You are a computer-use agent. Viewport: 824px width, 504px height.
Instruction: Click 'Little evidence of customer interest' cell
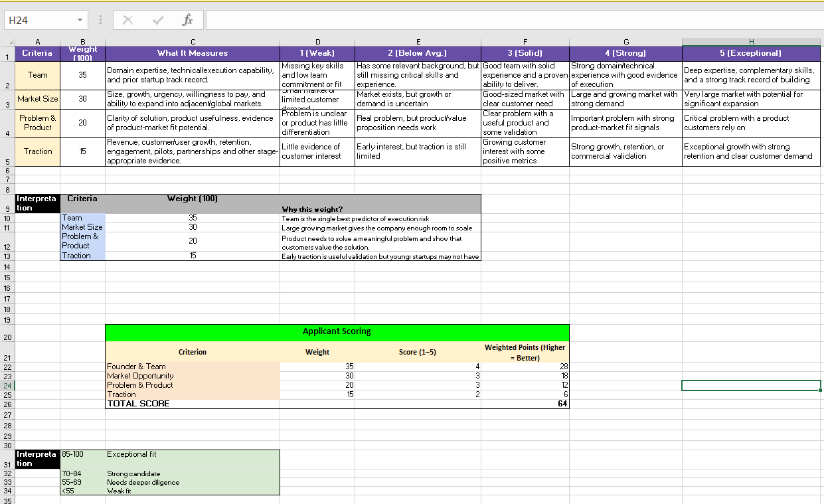[x=317, y=151]
